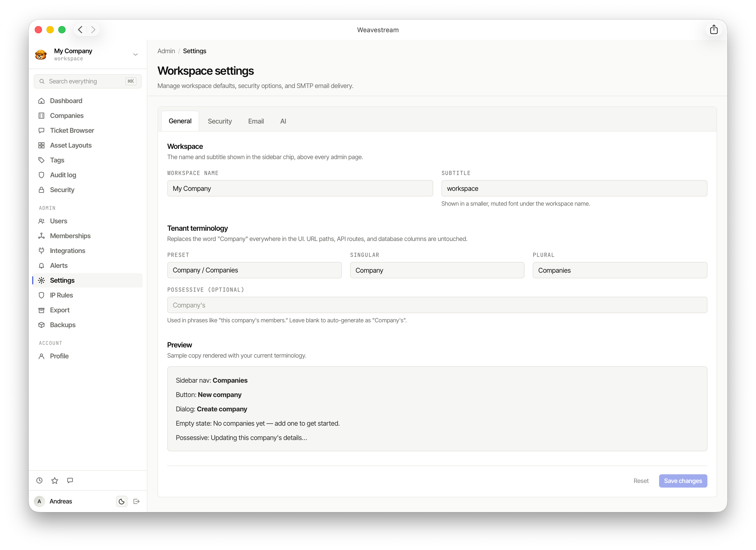
Task: Switch to the AI tab
Action: coord(283,121)
